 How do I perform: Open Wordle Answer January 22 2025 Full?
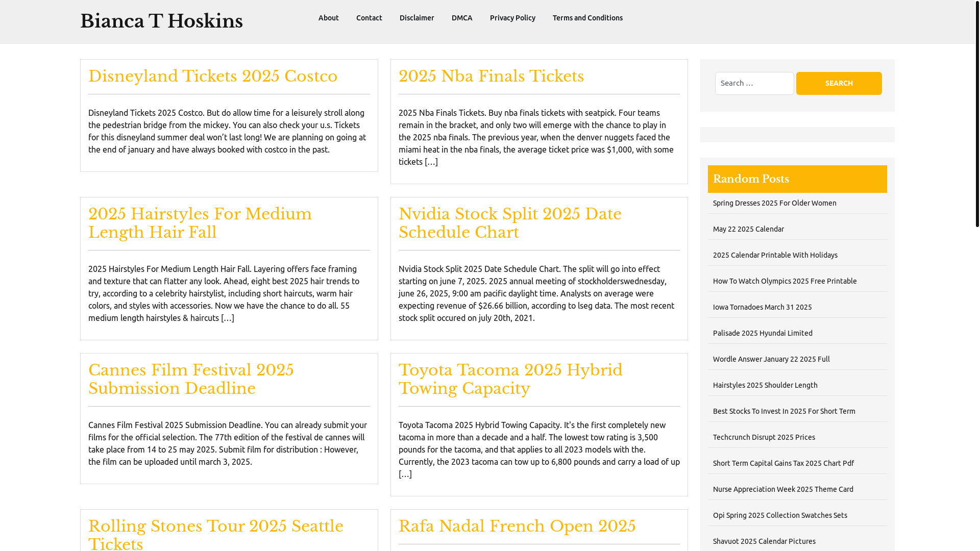pos(771,359)
